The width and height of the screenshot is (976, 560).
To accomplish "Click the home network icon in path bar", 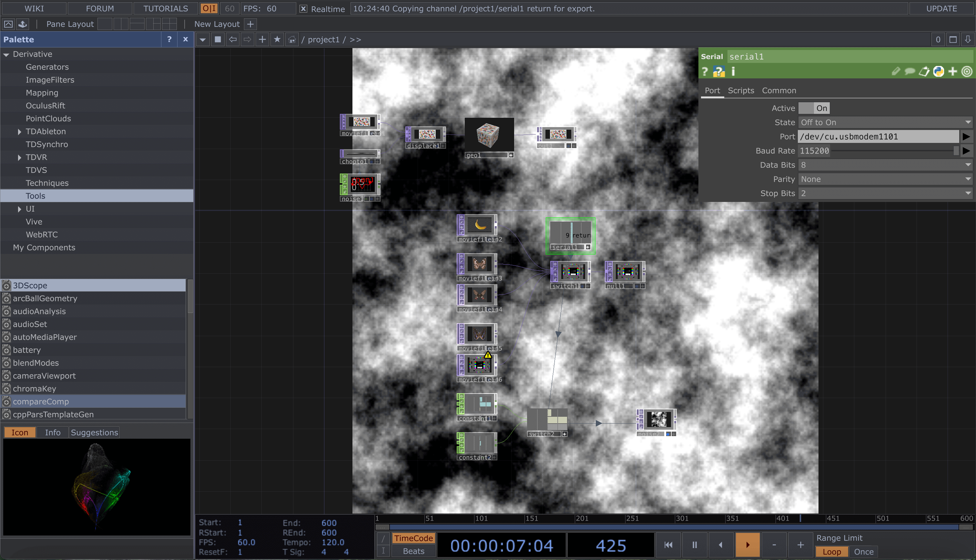I will 292,40.
